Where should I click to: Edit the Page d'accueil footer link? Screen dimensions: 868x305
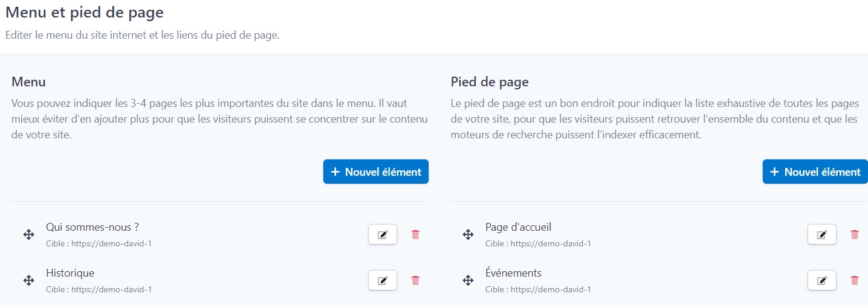point(821,234)
